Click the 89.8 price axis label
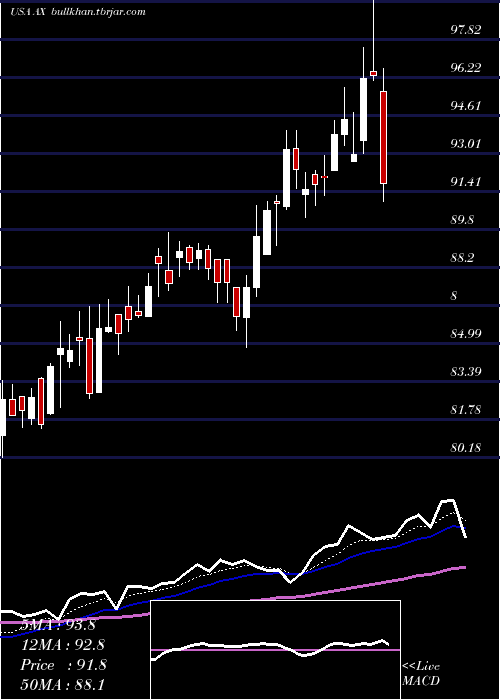The image size is (500, 700). (x=463, y=220)
